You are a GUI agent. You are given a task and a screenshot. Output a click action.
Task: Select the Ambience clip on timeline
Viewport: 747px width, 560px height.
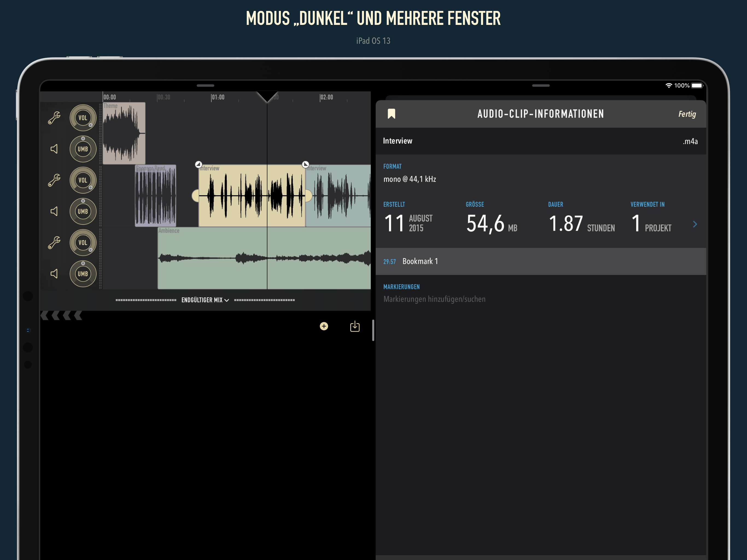(x=216, y=270)
